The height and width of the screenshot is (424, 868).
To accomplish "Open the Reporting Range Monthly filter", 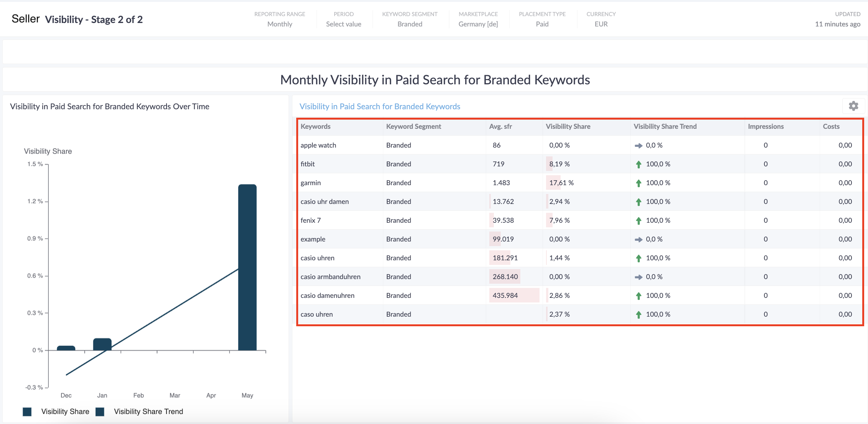I will [280, 19].
